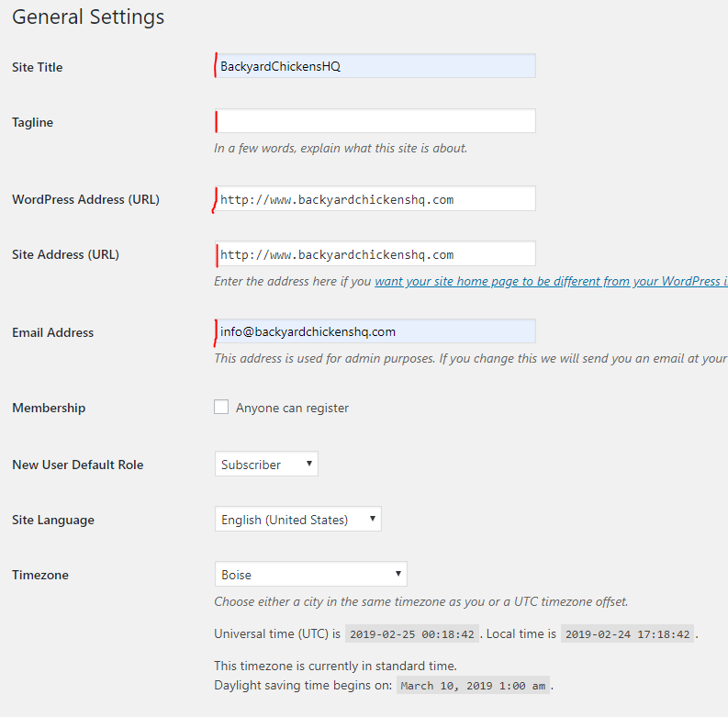Open the 'want your site home page' link

click(551, 282)
